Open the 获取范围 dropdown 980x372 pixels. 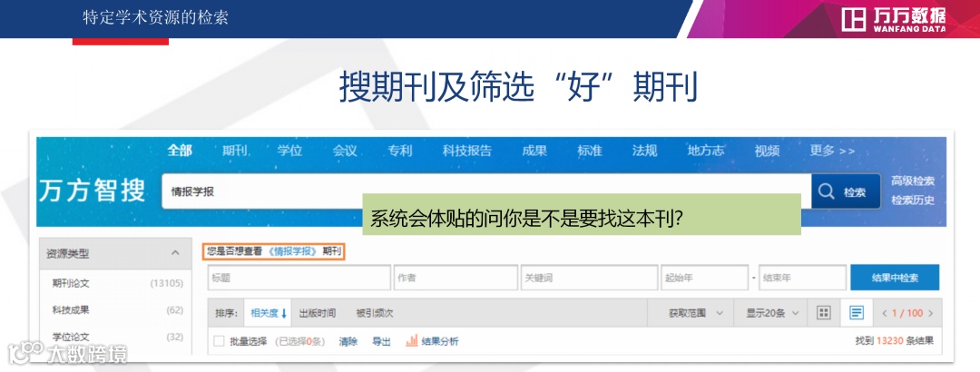(695, 313)
